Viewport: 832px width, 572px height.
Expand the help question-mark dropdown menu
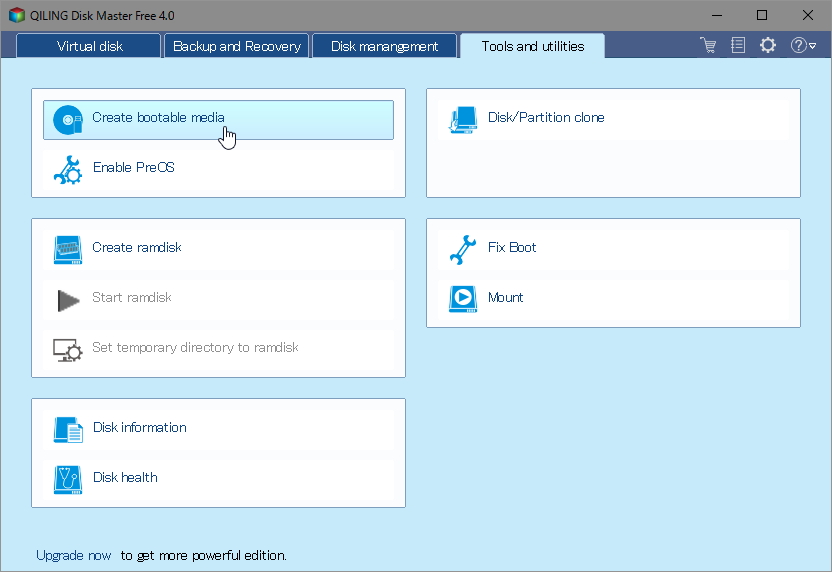[x=803, y=45]
